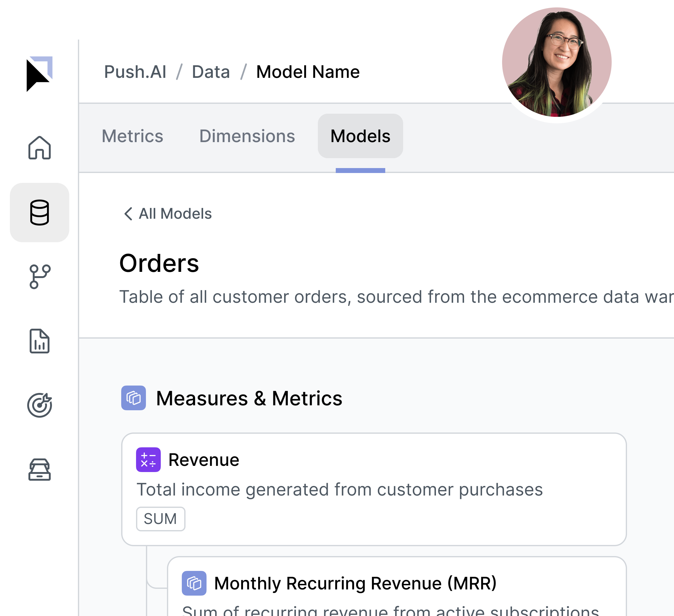This screenshot has width=674, height=616.
Task: Switch to the Metrics tab
Action: (132, 136)
